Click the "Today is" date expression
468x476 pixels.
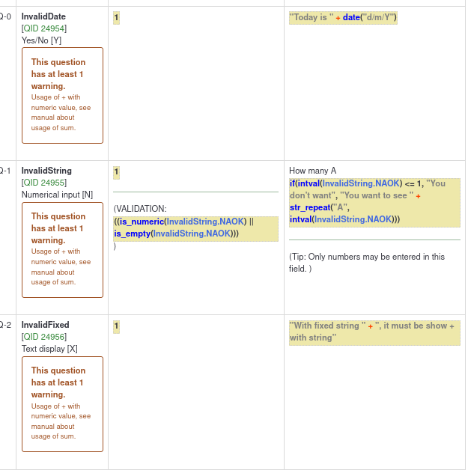click(x=343, y=18)
